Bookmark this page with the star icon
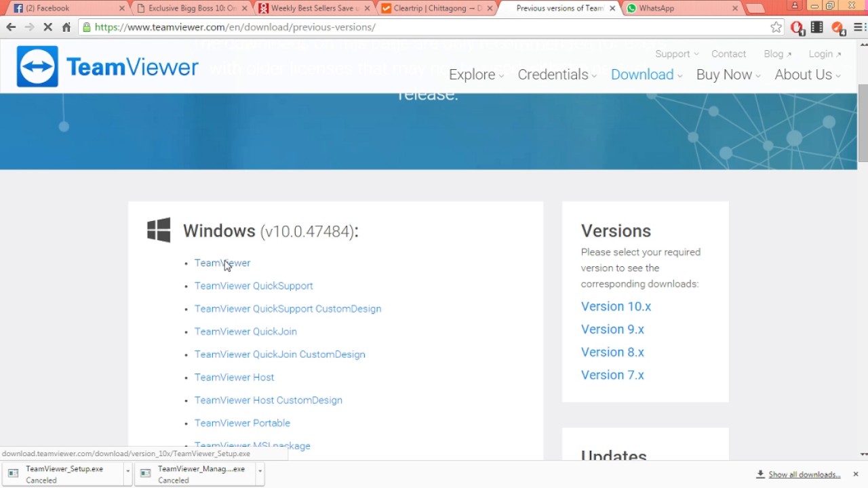Image resolution: width=868 pixels, height=488 pixels. [x=776, y=27]
